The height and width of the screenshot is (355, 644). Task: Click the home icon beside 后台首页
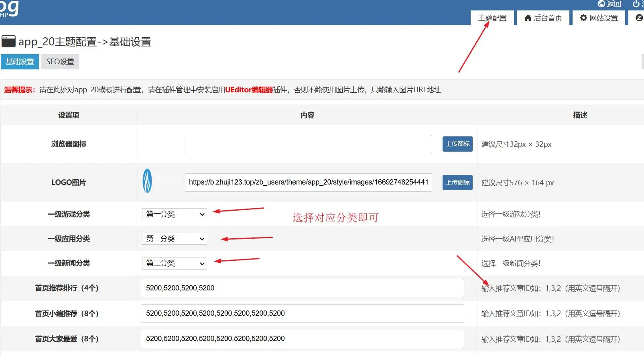528,18
